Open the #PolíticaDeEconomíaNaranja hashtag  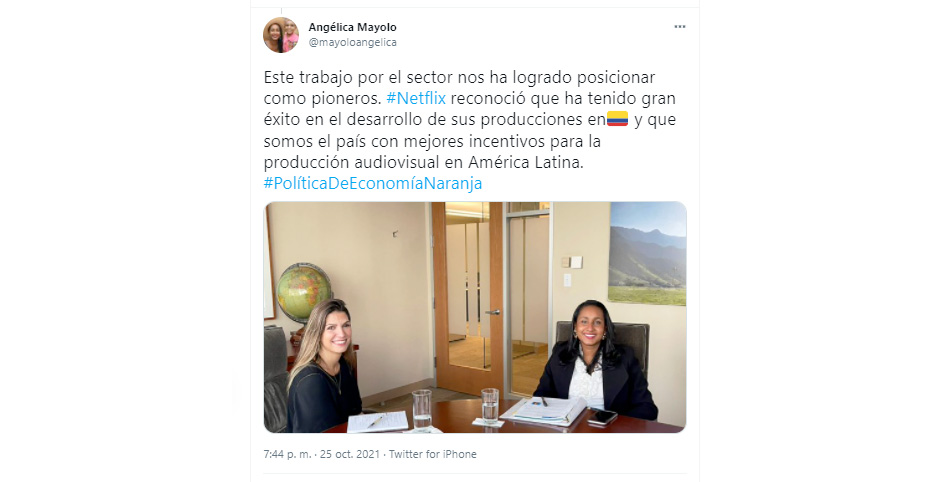(373, 183)
